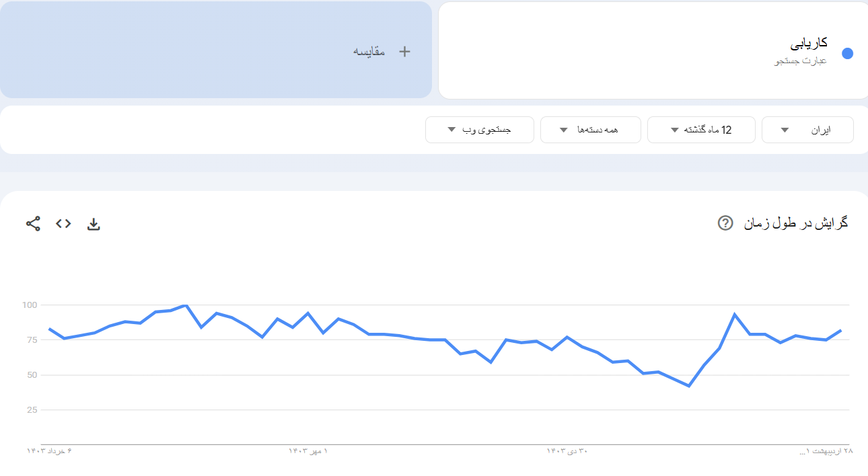Click the مقایسه compare button
This screenshot has height=476, width=868.
point(369,52)
